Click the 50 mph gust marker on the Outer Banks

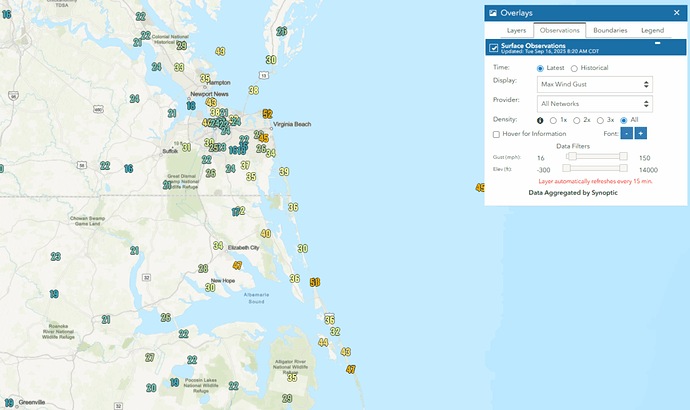click(x=315, y=282)
